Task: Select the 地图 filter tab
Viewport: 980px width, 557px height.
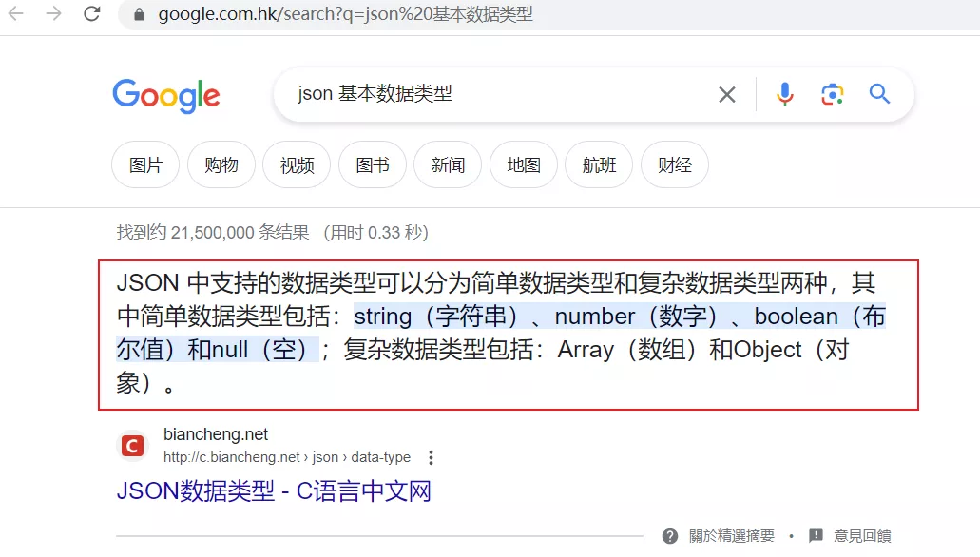Action: pos(524,165)
